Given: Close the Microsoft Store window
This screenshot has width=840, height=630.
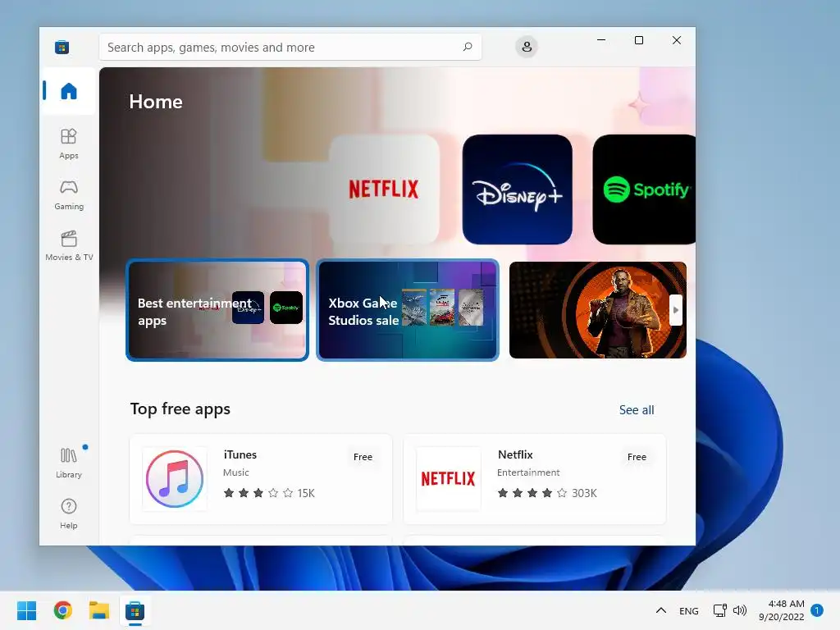Looking at the screenshot, I should (677, 40).
